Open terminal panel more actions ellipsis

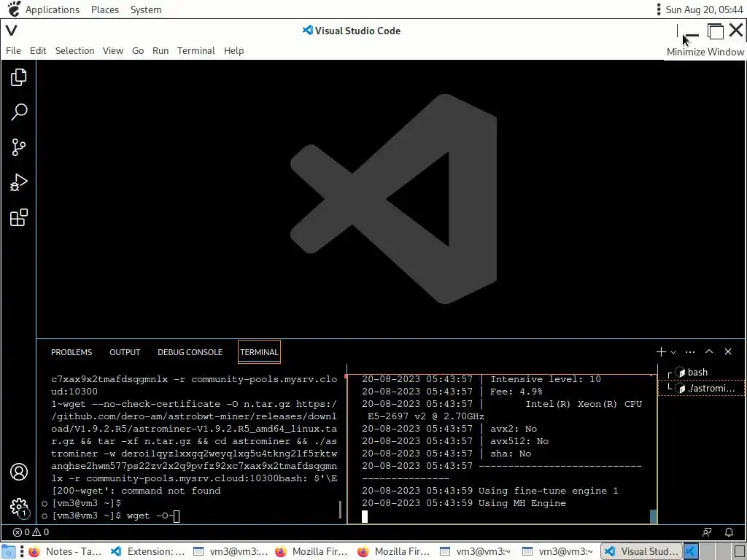[690, 352]
